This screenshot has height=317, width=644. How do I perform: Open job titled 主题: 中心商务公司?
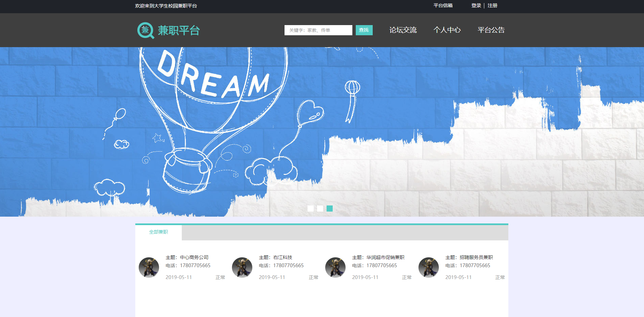(x=187, y=258)
